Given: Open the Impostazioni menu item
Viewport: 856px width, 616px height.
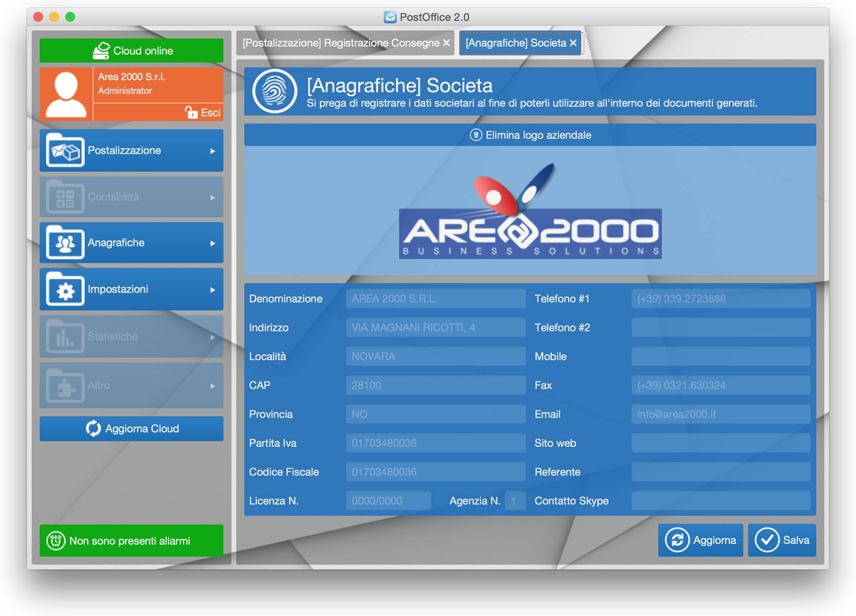Looking at the screenshot, I should [131, 289].
